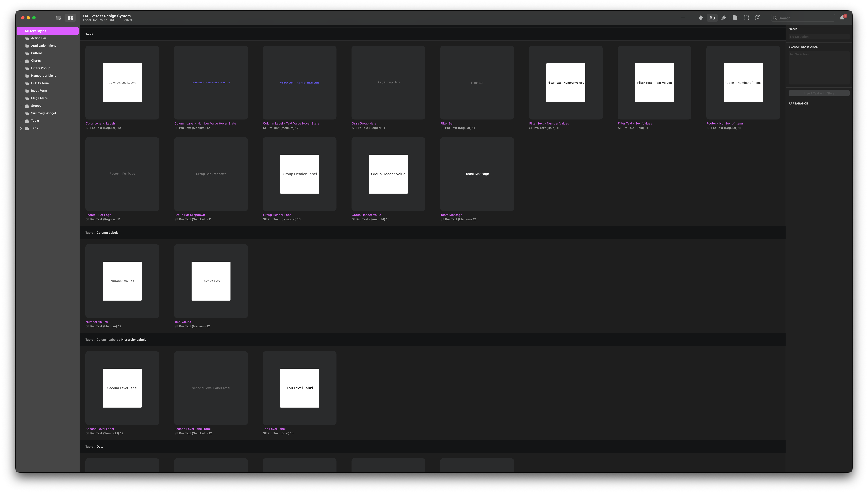Open the Layer Styles paintbrush view
The height and width of the screenshot is (493, 868).
724,18
